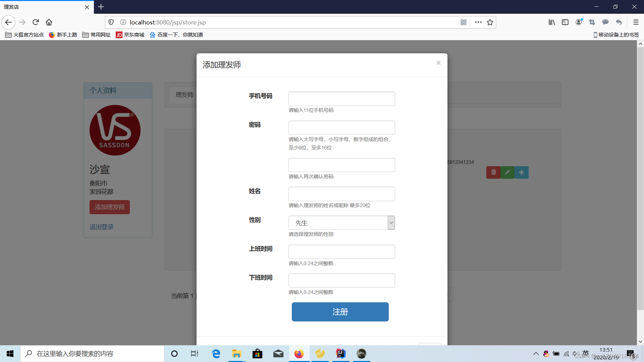
Task: Click the red trash delete button
Action: [x=493, y=172]
